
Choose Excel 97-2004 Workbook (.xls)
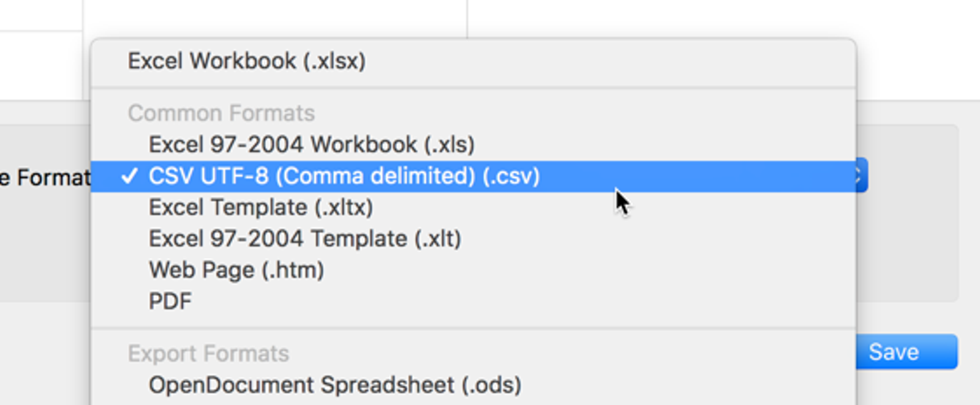[x=473, y=144]
